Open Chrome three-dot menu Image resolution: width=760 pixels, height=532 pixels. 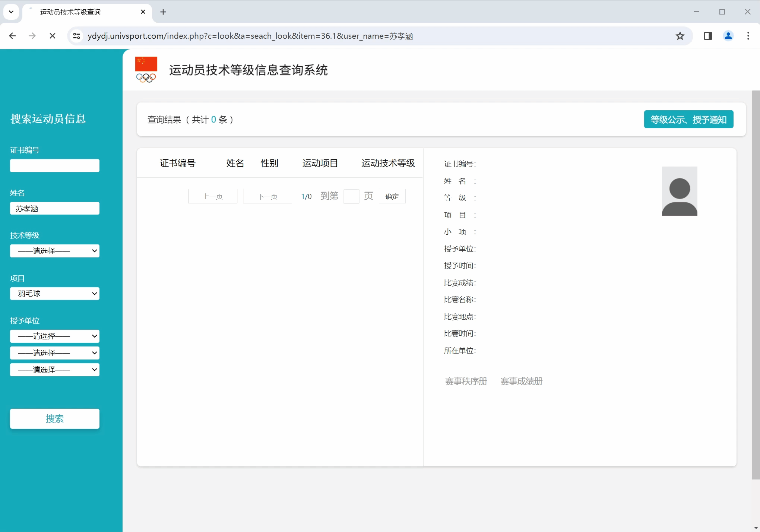point(748,36)
